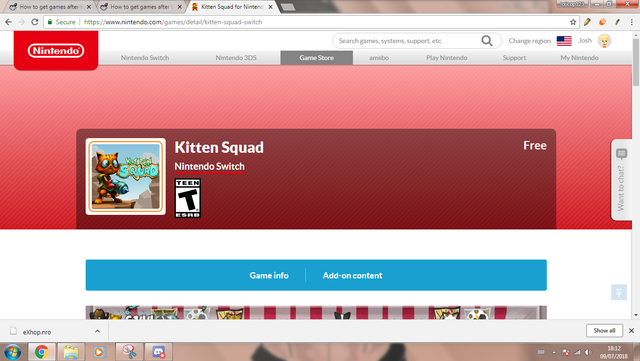Select the Game Store nav tab

[316, 58]
